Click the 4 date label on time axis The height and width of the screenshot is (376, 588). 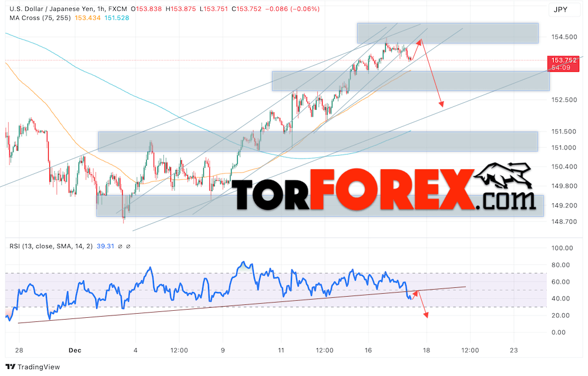coord(135,351)
